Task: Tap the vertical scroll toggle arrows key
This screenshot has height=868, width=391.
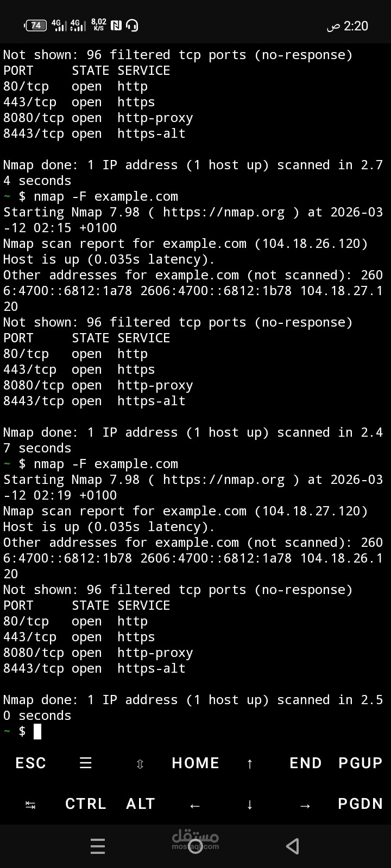Action: [140, 764]
